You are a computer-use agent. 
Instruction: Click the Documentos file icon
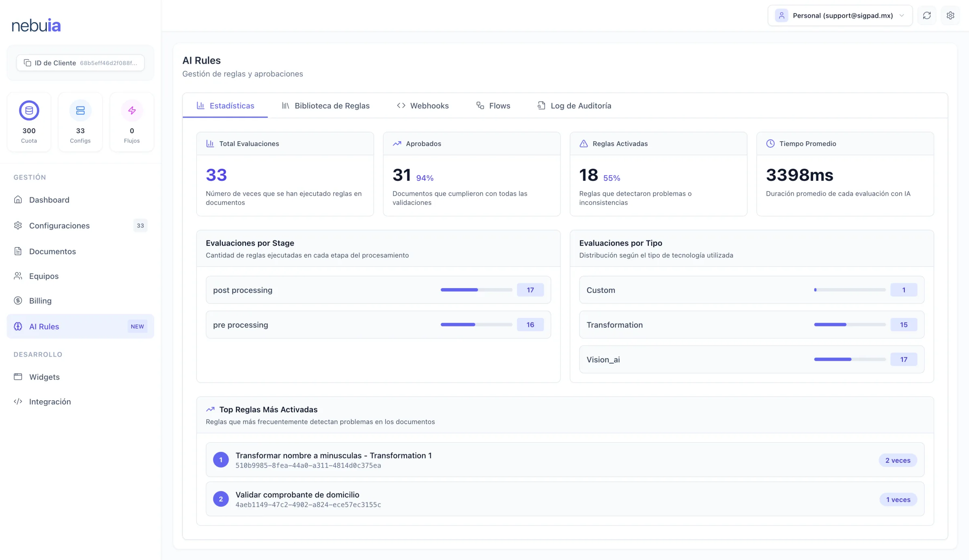point(18,251)
